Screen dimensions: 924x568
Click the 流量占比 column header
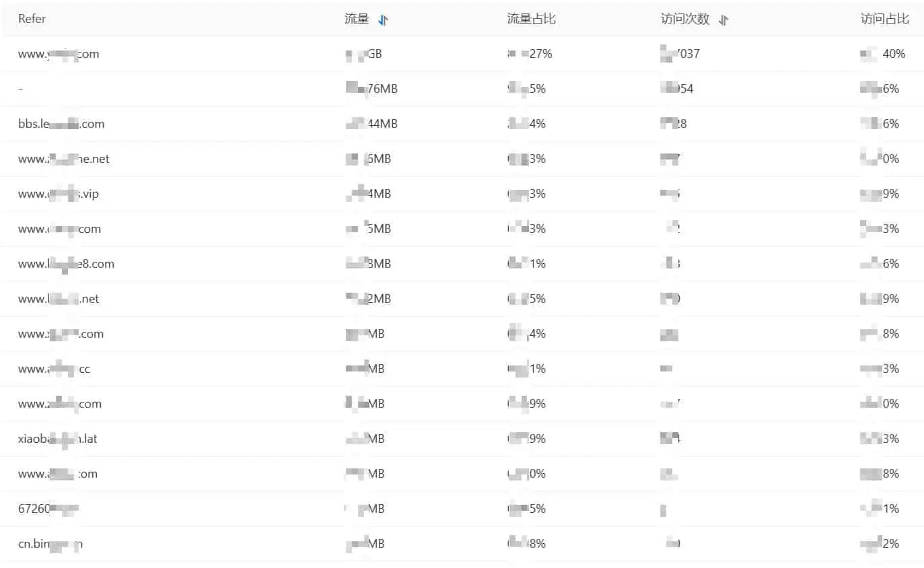[x=531, y=19]
